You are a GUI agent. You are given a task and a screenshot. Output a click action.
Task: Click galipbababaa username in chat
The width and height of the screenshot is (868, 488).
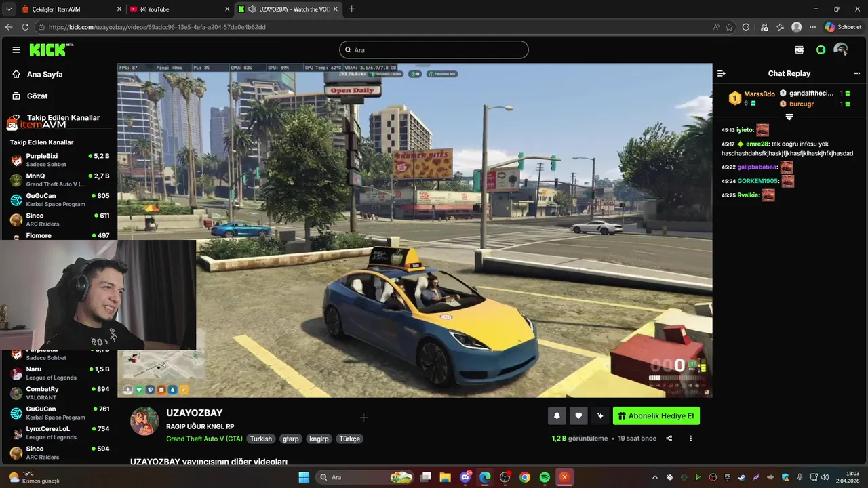[x=757, y=167]
